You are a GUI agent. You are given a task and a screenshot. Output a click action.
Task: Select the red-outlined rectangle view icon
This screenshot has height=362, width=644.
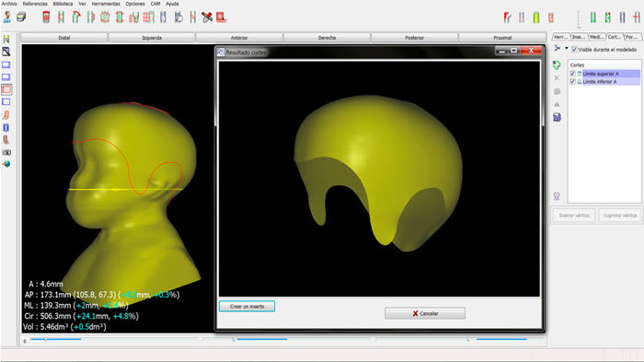pyautogui.click(x=6, y=89)
